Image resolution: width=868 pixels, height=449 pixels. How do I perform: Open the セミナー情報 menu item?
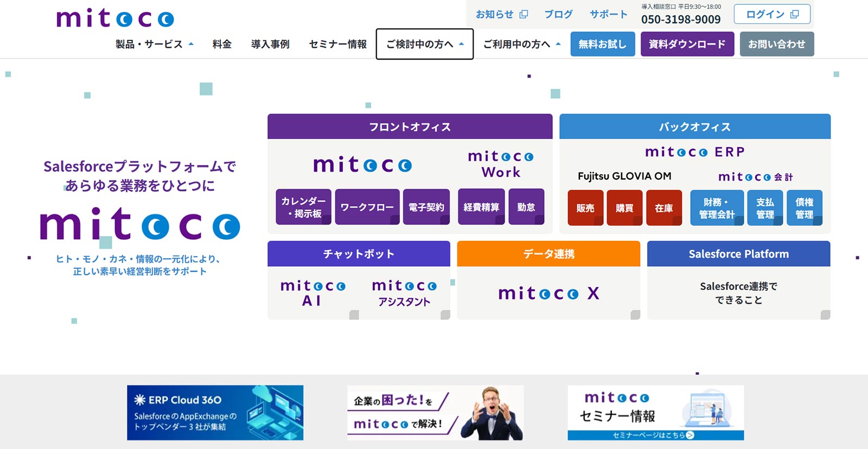point(338,44)
